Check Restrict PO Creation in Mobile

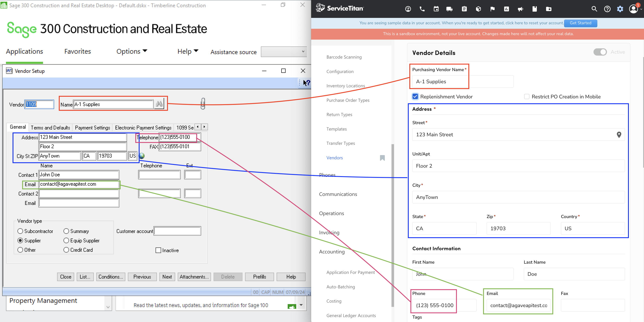point(527,96)
